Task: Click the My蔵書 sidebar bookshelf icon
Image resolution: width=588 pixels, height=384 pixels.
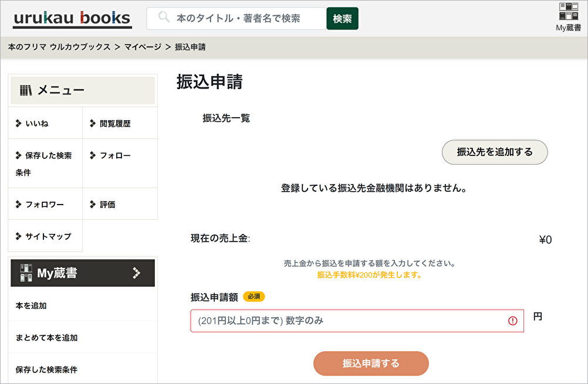Action: click(26, 273)
